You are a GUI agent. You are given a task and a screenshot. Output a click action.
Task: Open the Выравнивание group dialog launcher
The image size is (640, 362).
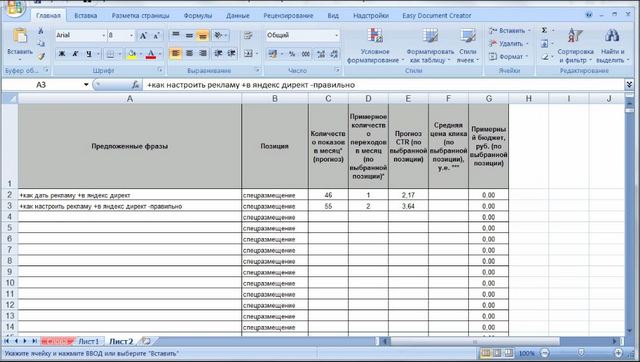pos(257,71)
